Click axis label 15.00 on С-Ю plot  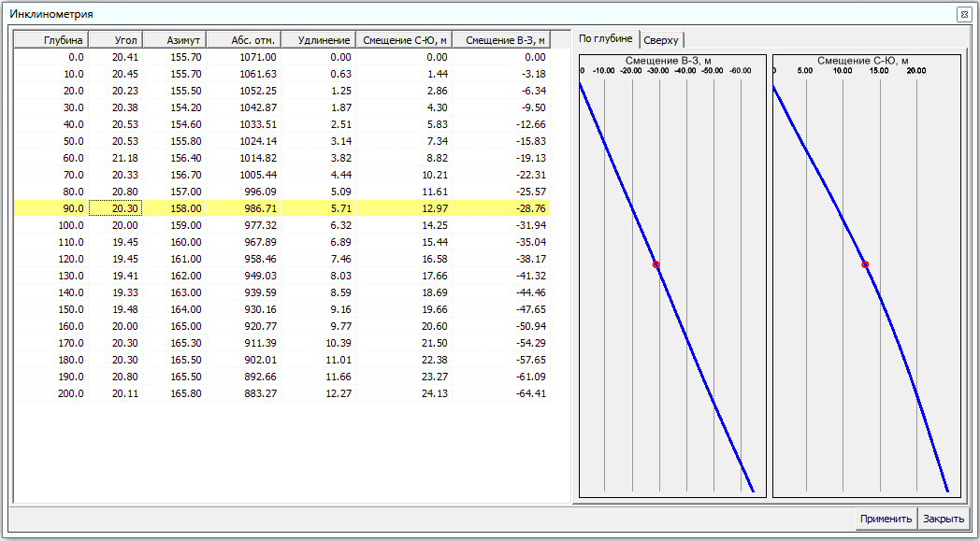(x=879, y=71)
